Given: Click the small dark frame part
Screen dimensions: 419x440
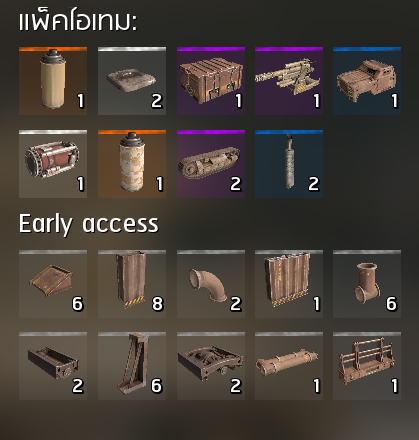Looking at the screenshot, I should tap(53, 366).
